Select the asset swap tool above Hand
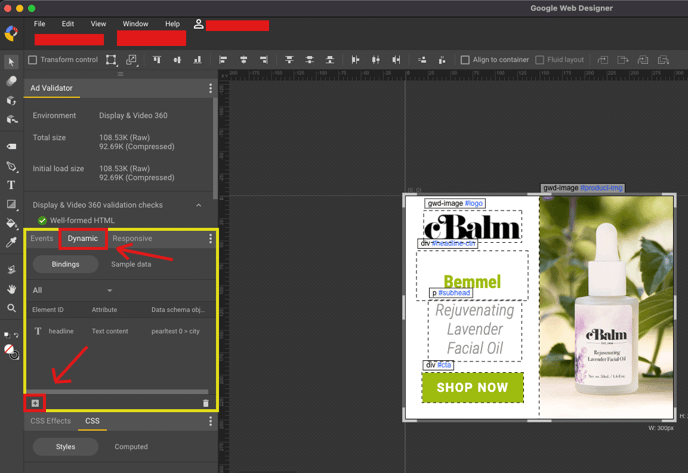688x473 pixels. (11, 269)
